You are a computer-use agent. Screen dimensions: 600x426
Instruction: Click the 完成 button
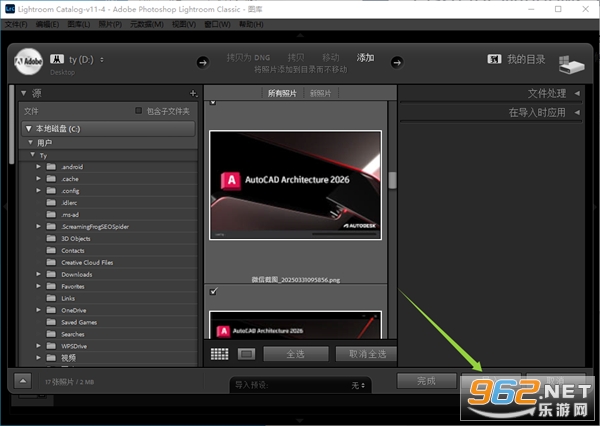coord(426,381)
